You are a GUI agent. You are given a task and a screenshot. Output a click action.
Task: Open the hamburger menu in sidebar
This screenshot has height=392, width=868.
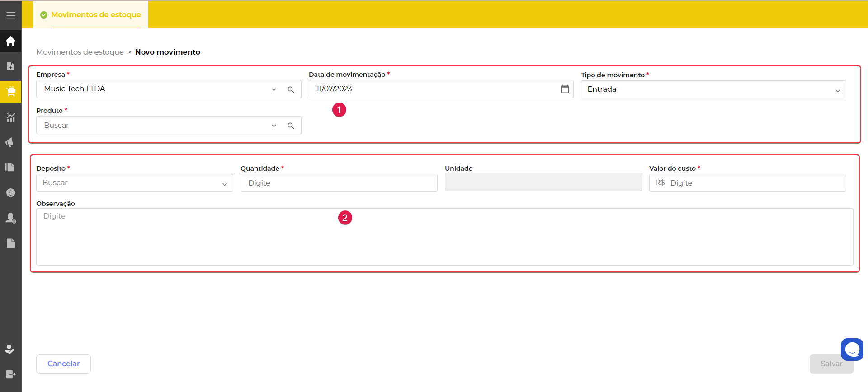point(11,16)
